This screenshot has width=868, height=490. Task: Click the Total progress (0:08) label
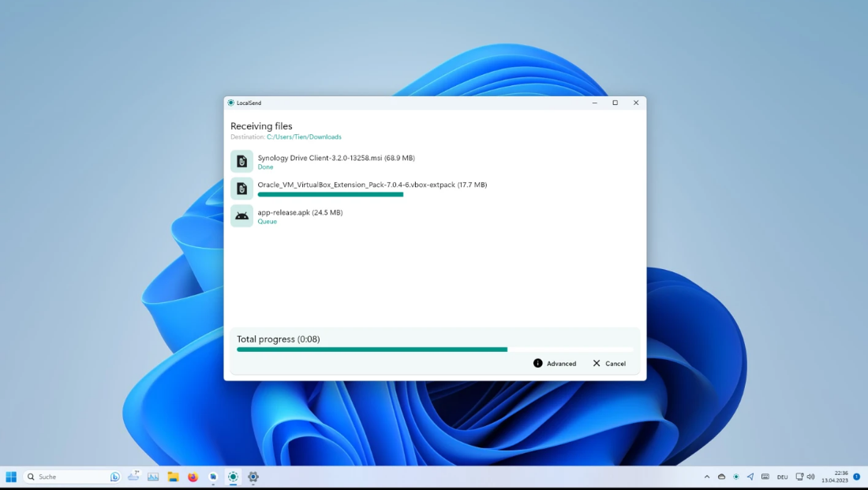(279, 339)
